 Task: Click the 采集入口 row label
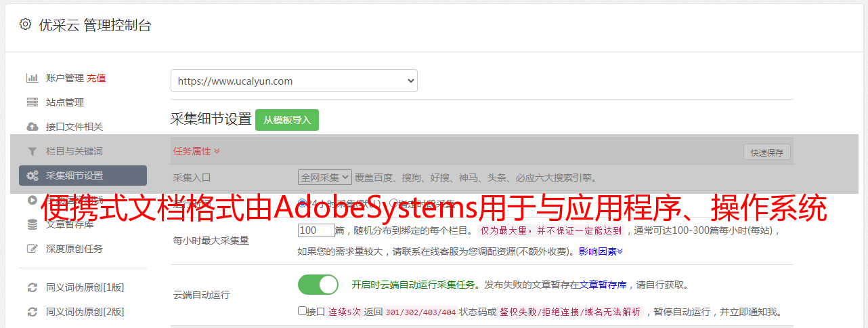(x=192, y=178)
